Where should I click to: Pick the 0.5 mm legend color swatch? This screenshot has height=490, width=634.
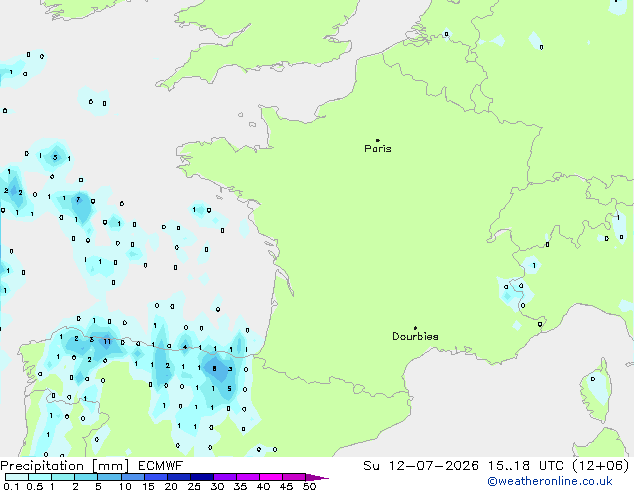coord(40,477)
